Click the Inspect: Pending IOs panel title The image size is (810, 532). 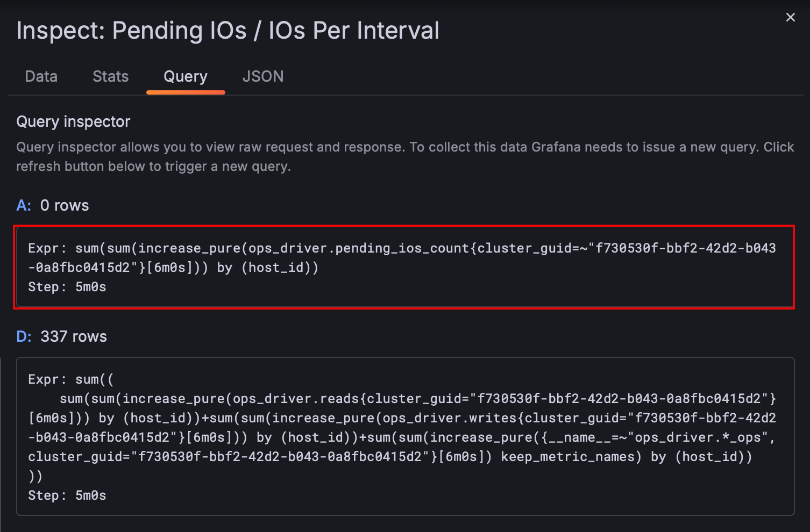pos(228,31)
